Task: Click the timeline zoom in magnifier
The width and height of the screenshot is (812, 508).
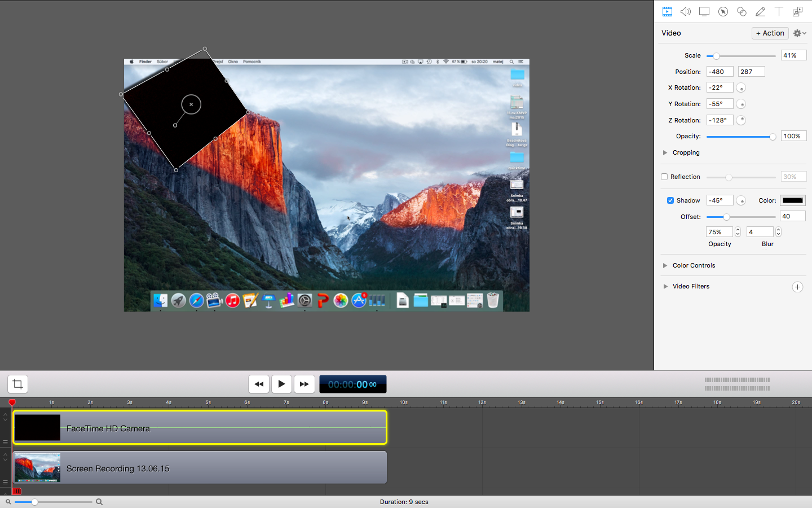Action: 99,502
